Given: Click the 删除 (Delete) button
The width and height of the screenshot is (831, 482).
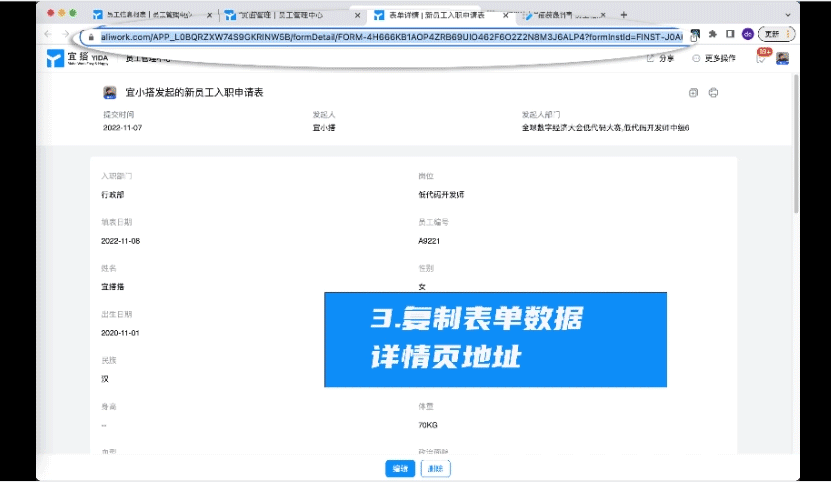Looking at the screenshot, I should pyautogui.click(x=436, y=469).
